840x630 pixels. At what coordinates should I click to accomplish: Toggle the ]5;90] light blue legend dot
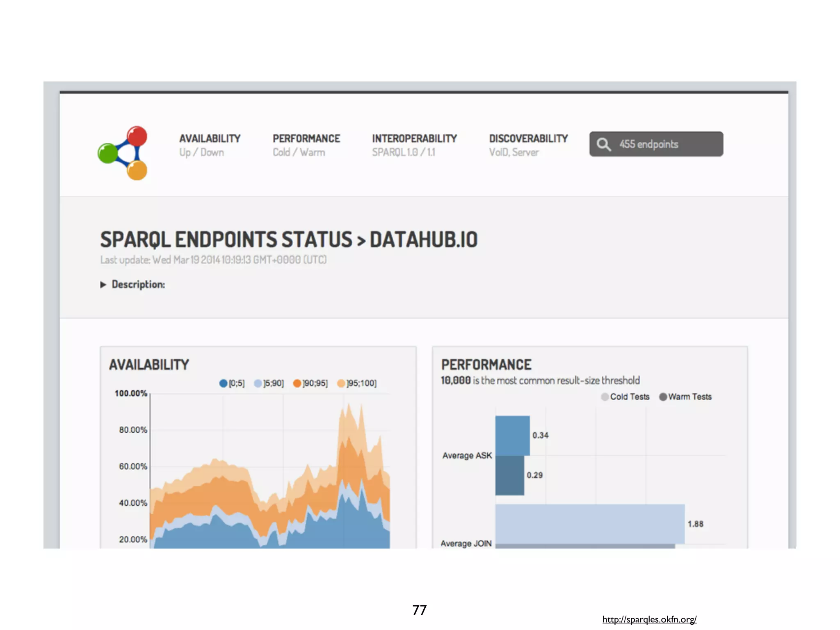click(258, 383)
